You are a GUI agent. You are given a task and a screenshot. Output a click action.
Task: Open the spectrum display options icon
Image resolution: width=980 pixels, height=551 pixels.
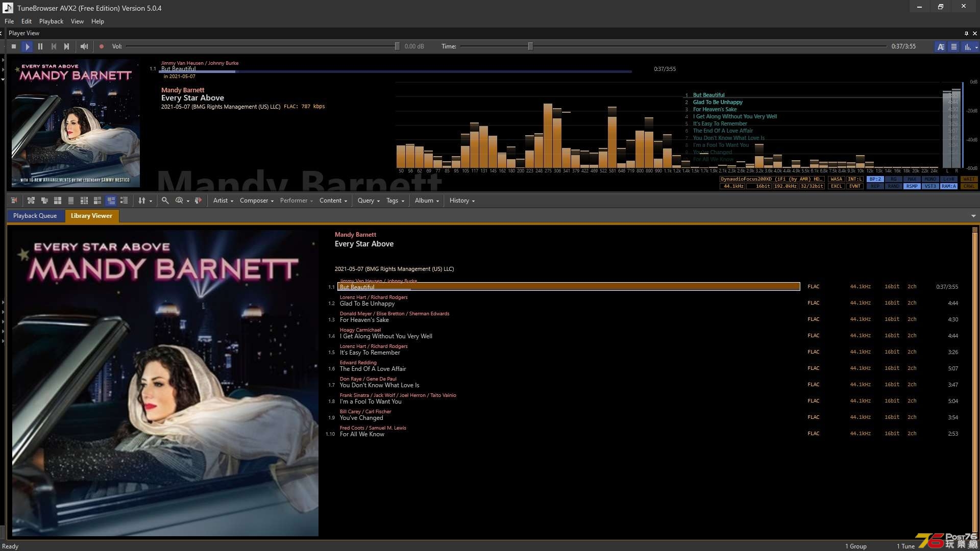(967, 46)
